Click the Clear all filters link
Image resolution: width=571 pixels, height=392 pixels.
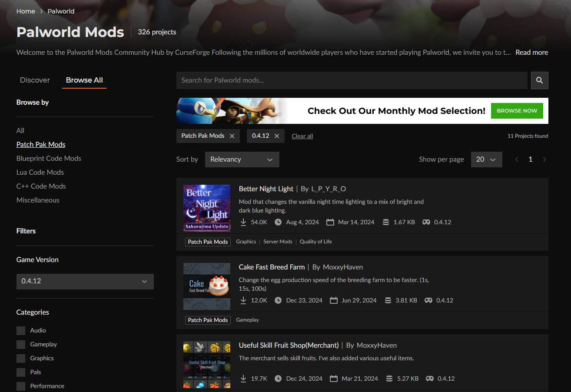pos(302,136)
